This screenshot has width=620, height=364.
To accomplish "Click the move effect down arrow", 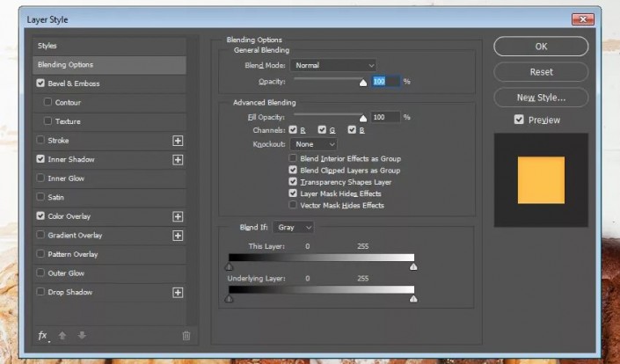I will [x=82, y=336].
